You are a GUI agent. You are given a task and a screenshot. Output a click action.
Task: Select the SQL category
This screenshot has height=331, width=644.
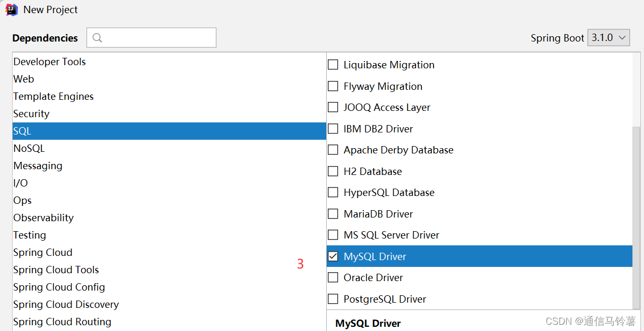click(x=169, y=131)
